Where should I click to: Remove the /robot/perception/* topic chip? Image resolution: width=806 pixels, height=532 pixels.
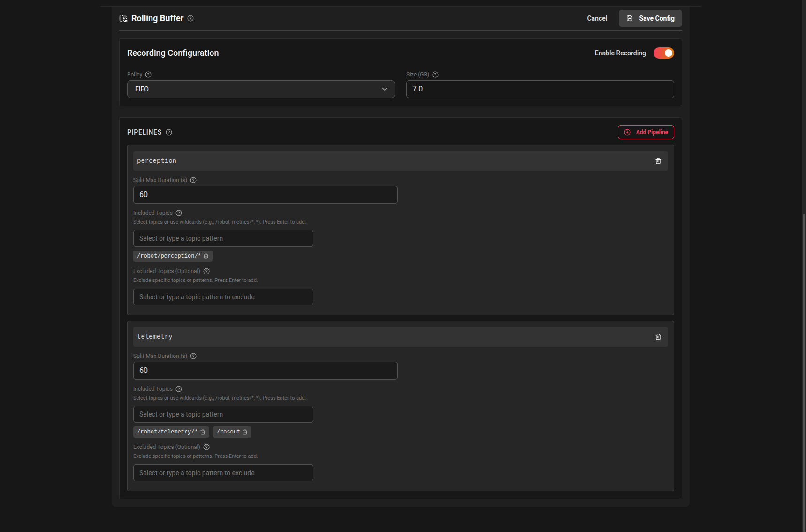click(x=206, y=256)
